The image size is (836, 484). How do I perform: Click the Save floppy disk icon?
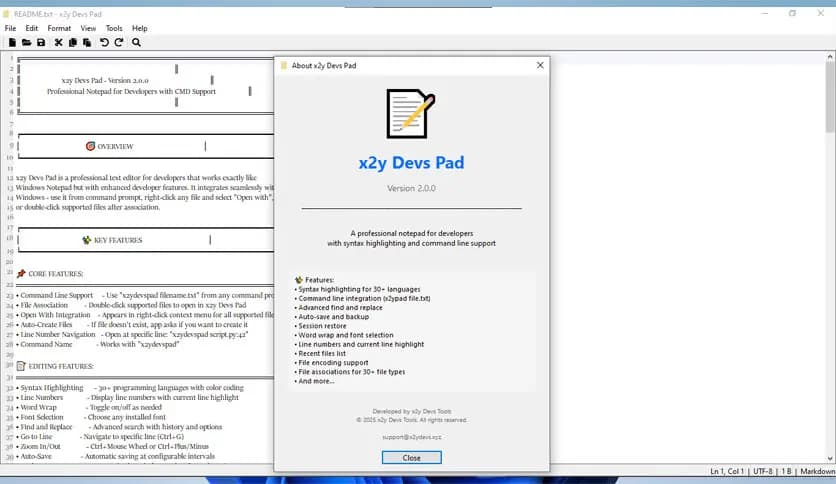click(41, 42)
